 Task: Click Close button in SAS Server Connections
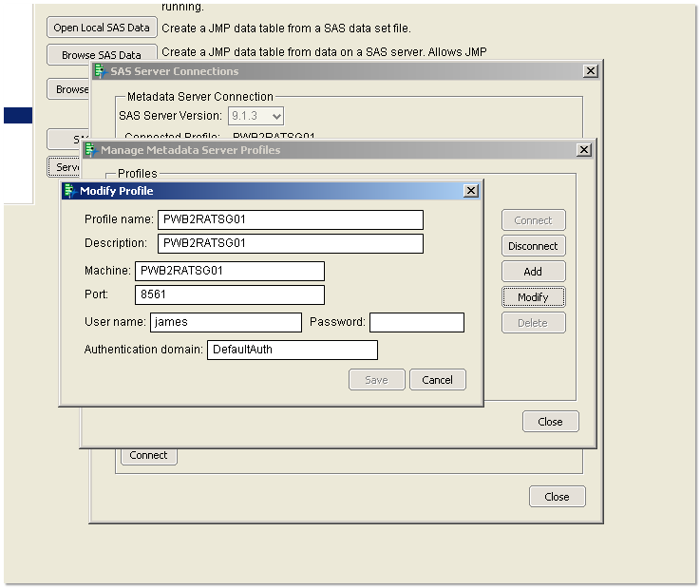tap(558, 497)
